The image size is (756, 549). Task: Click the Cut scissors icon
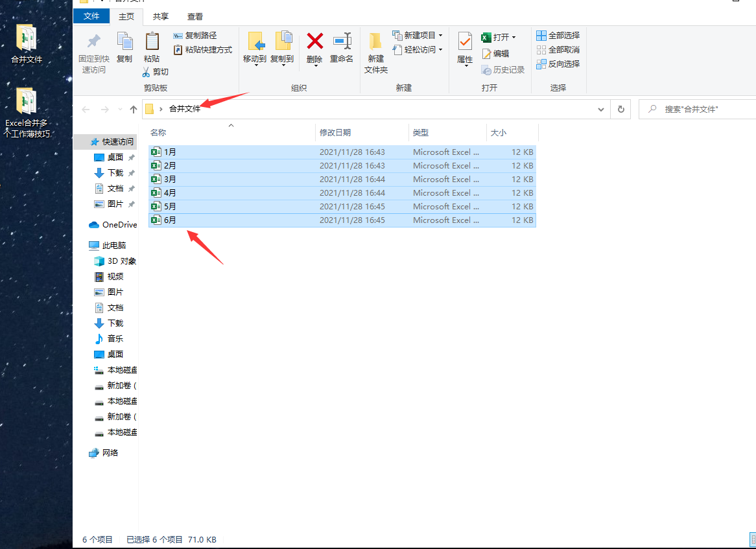(x=146, y=72)
